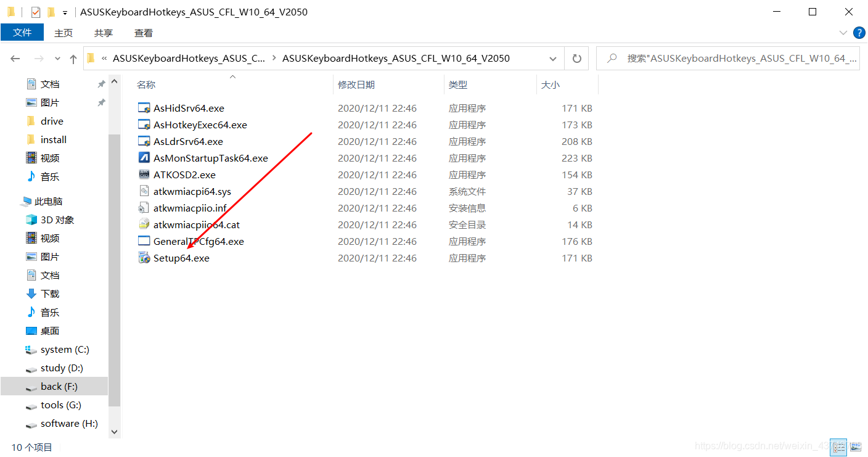Open recent locations dropdown arrow
Image resolution: width=868 pixels, height=457 pixels.
click(x=58, y=59)
